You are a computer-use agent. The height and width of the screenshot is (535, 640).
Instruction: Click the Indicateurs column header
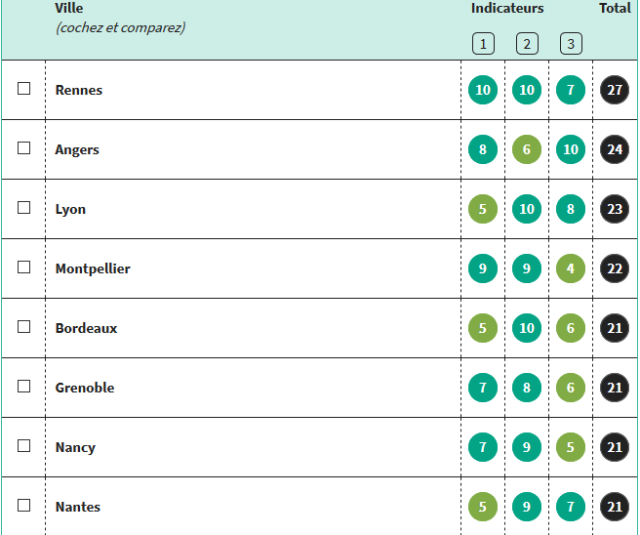pos(507,8)
